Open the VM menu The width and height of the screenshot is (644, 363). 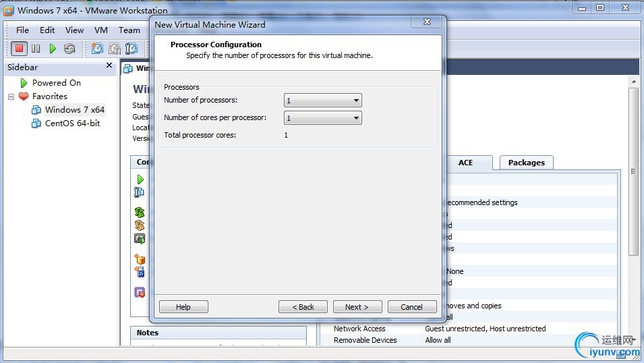click(101, 30)
